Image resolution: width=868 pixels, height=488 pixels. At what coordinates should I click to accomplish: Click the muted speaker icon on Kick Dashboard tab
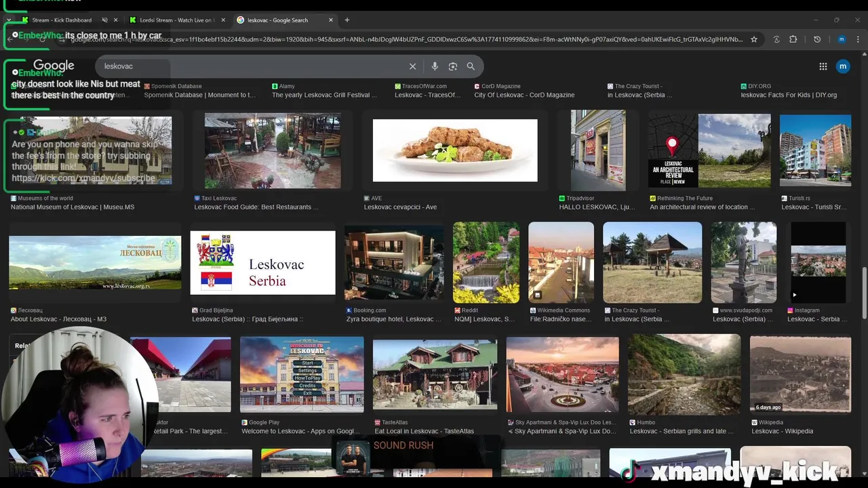104,20
